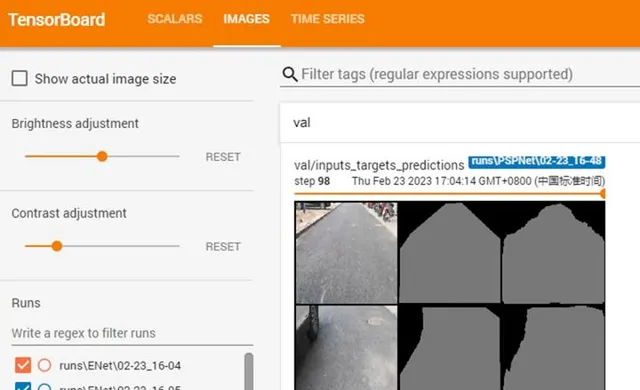Click the first road input image

coord(346,253)
